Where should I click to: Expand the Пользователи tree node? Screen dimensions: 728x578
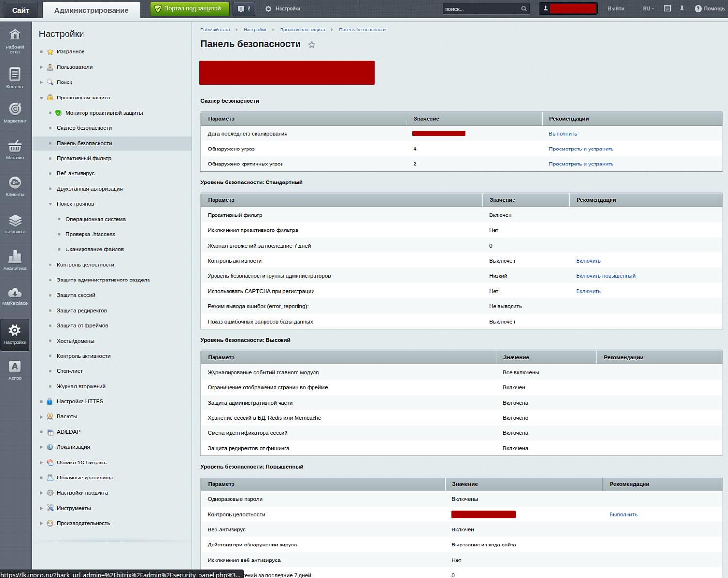[41, 67]
